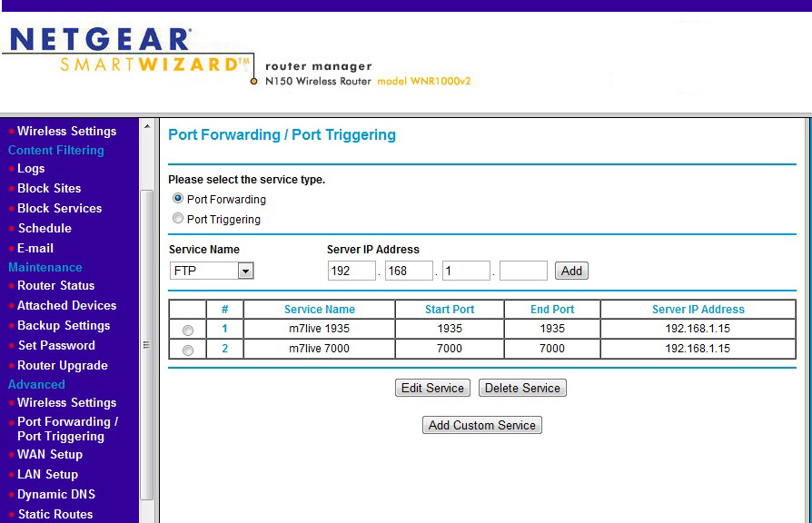Open the top Wireless Settings sidebar link
This screenshot has width=812, height=523.
pyautogui.click(x=67, y=131)
